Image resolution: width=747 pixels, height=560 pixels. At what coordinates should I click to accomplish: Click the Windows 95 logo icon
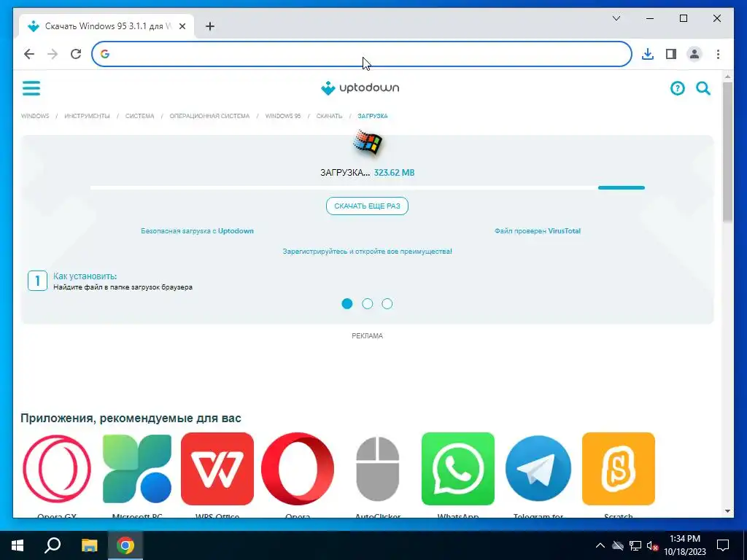[x=368, y=143]
